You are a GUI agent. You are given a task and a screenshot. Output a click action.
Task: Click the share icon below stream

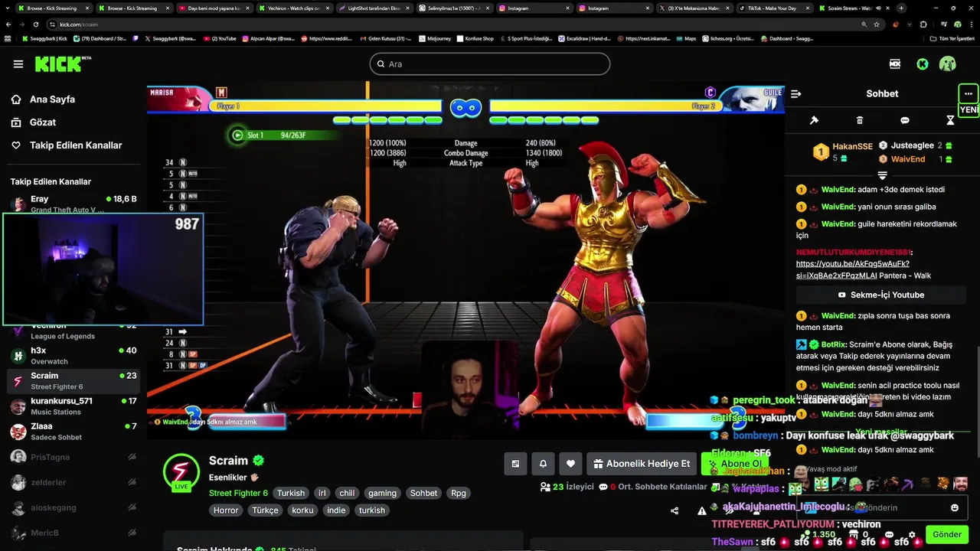click(x=675, y=510)
